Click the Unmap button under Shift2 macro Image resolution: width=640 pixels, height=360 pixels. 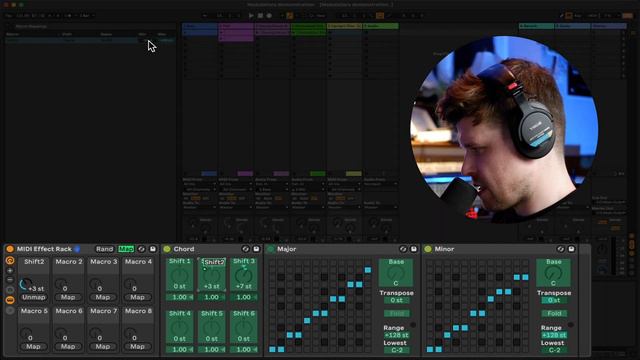(x=33, y=297)
